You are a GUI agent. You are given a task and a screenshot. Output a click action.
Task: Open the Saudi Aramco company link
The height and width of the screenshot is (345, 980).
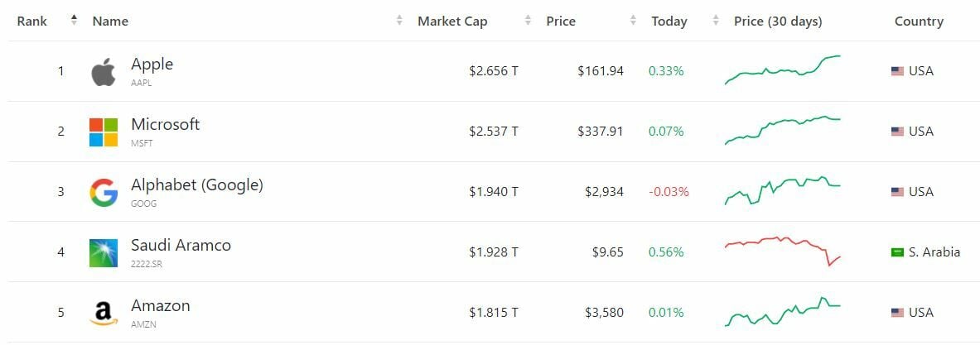pyautogui.click(x=181, y=246)
